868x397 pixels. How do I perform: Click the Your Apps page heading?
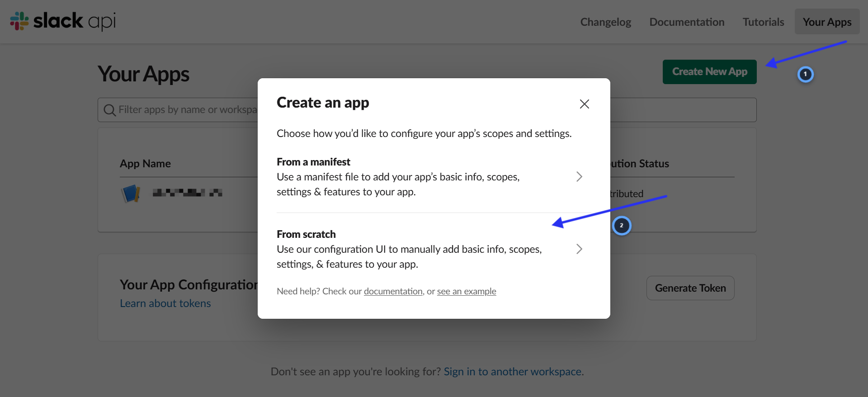143,74
